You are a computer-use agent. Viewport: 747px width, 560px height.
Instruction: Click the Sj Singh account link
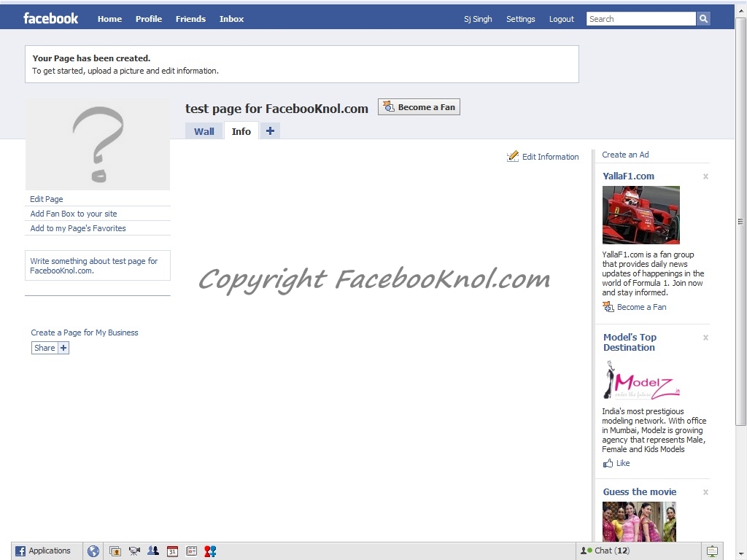pyautogui.click(x=478, y=19)
